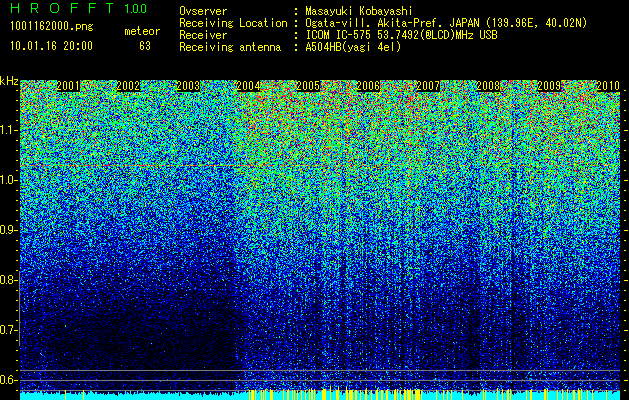
Task: Click the 0.9 frequency axis label
Action: [x=8, y=230]
